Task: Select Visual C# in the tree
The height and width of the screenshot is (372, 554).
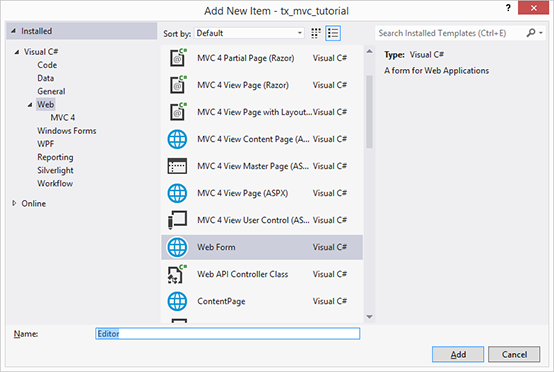Action: point(41,52)
